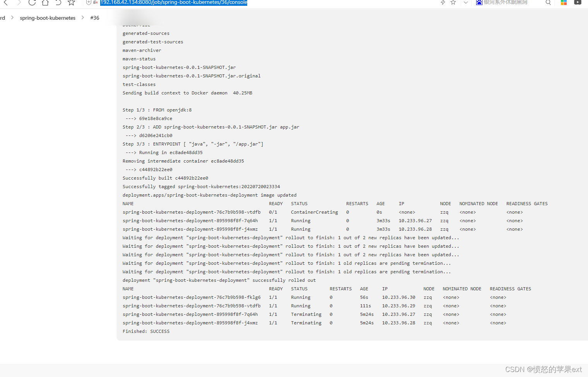The image size is (588, 377).
Task: Open spring-boot-kubernetes breadcrumb link
Action: coord(48,18)
